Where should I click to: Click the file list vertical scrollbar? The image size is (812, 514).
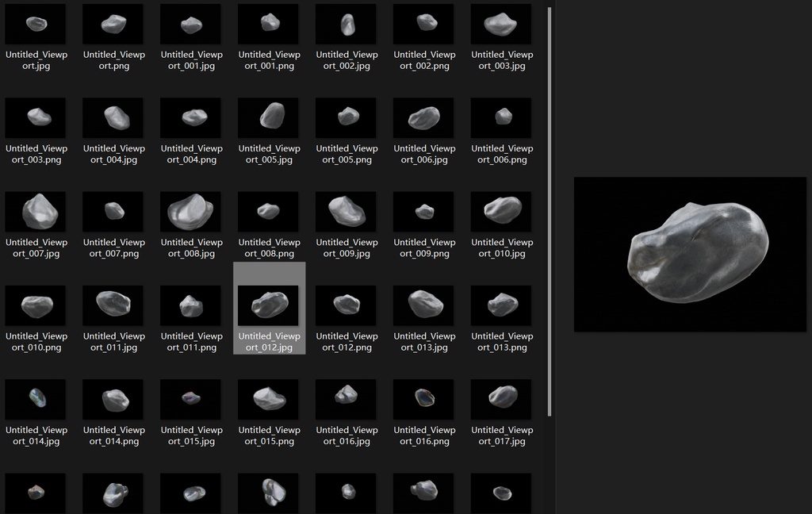click(550, 212)
